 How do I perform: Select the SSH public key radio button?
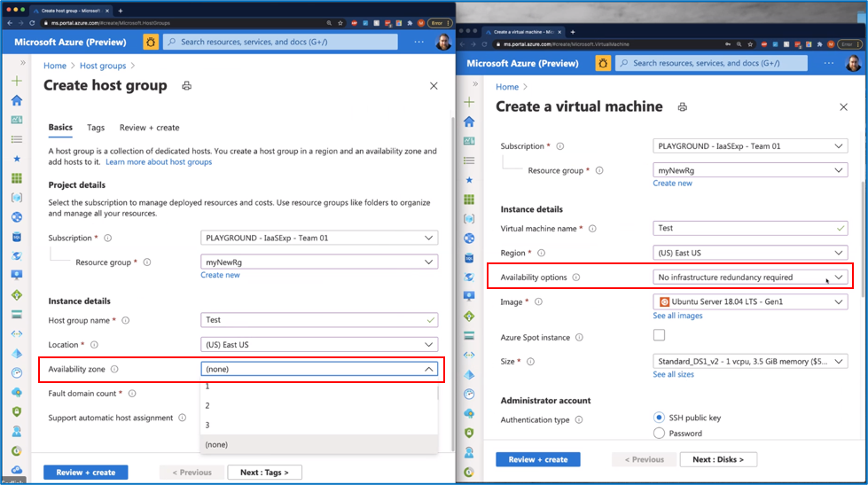click(x=659, y=418)
